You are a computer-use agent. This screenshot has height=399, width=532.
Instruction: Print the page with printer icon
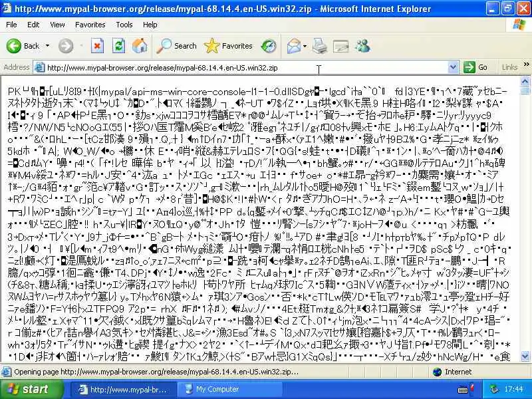(x=320, y=46)
